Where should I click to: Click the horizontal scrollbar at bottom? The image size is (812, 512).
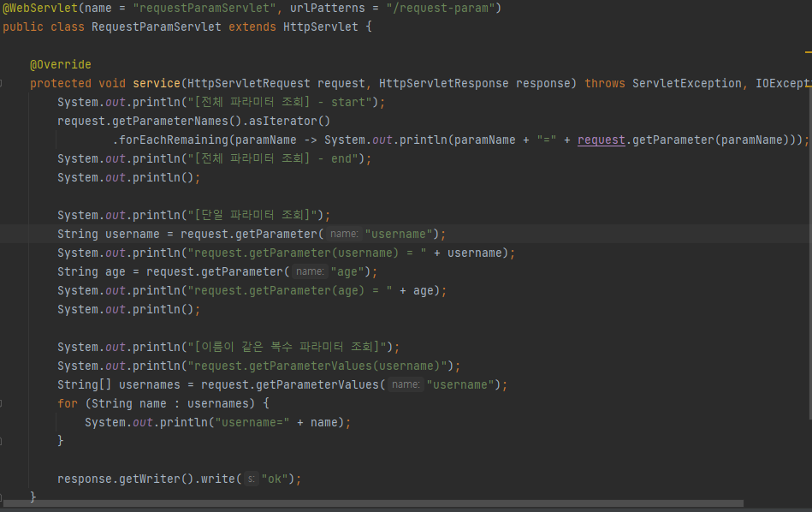pos(373,503)
